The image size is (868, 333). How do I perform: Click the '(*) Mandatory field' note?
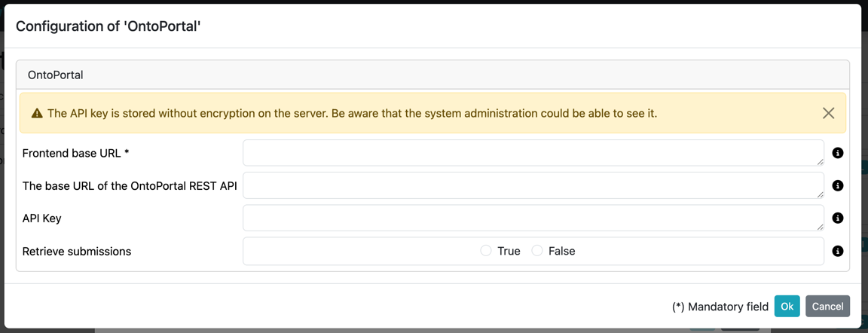click(720, 307)
